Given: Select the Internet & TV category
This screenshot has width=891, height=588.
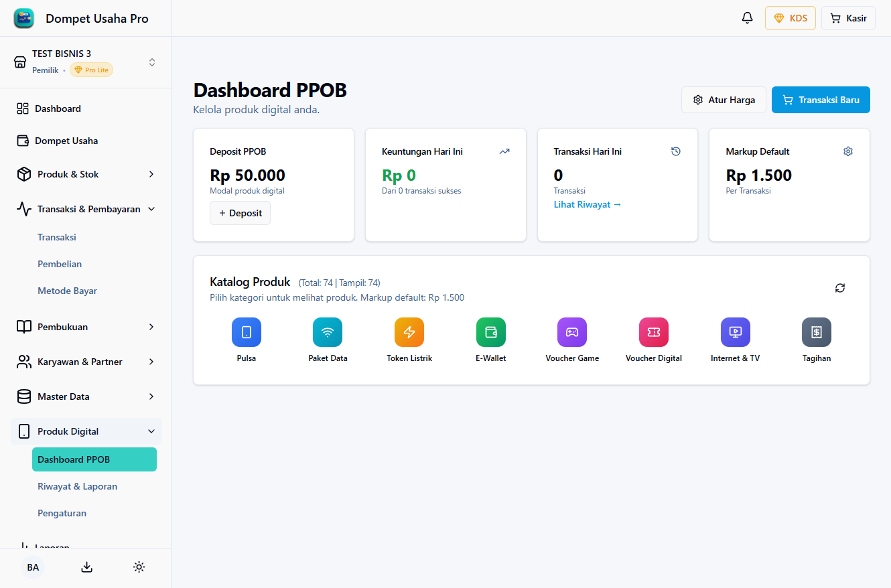Looking at the screenshot, I should pyautogui.click(x=735, y=332).
